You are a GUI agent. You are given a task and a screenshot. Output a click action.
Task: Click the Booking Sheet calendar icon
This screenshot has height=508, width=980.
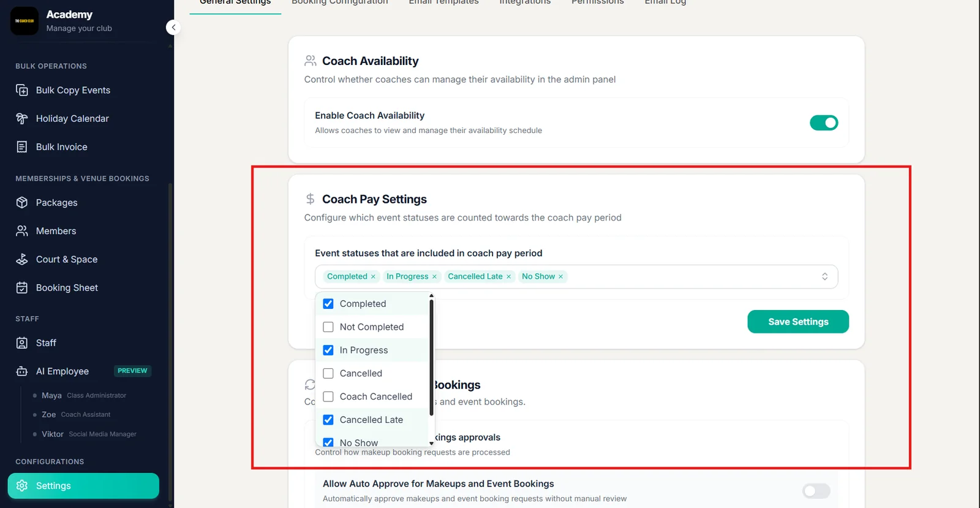click(x=22, y=287)
